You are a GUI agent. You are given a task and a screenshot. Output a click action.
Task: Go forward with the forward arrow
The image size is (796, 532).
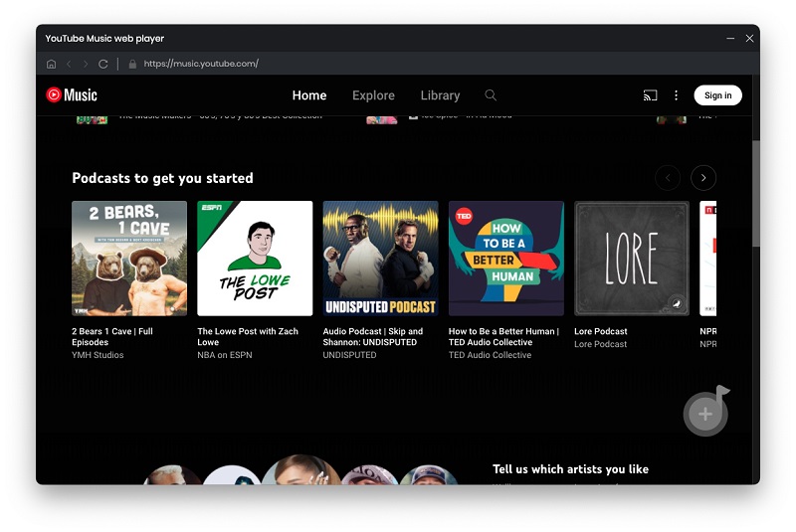point(86,64)
